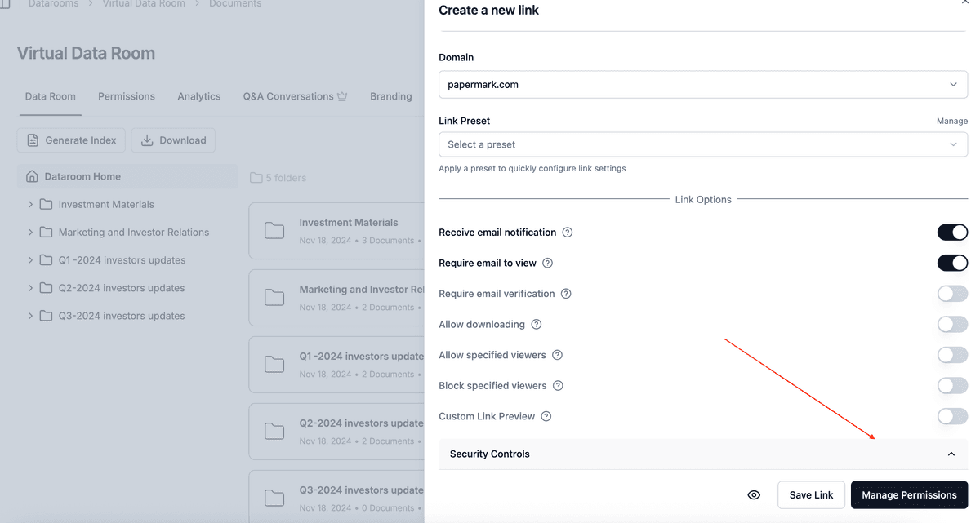This screenshot has width=980, height=523.
Task: Click help icon beside Require email to view
Action: click(548, 264)
